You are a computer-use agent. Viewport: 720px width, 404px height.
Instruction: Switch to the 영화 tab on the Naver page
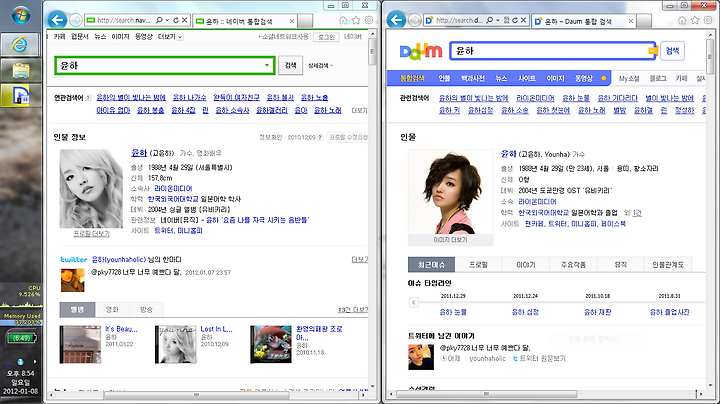pyautogui.click(x=112, y=310)
